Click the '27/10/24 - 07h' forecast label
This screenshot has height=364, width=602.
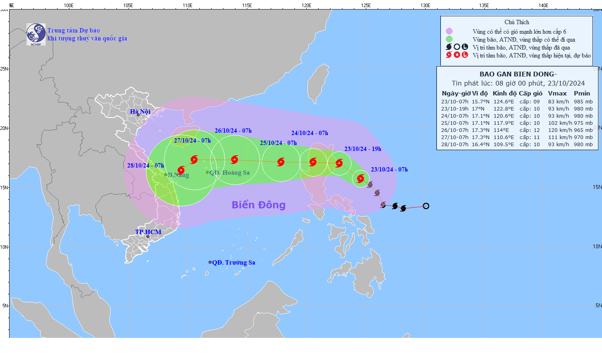point(192,141)
